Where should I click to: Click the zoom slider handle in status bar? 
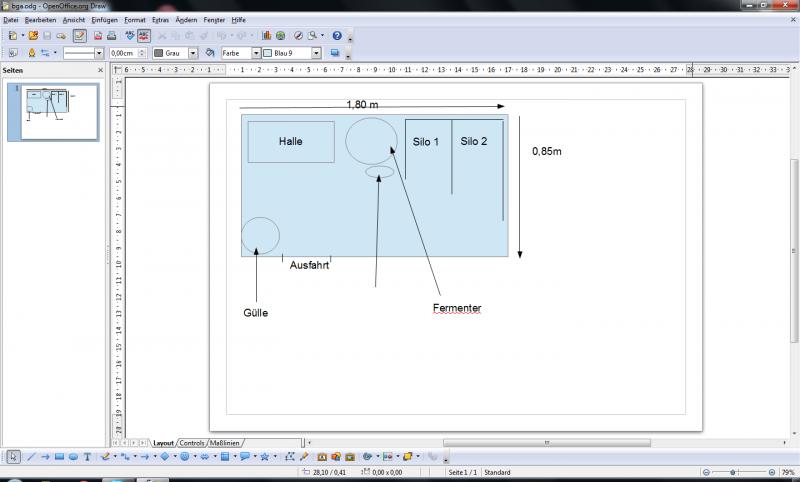pyautogui.click(x=734, y=471)
